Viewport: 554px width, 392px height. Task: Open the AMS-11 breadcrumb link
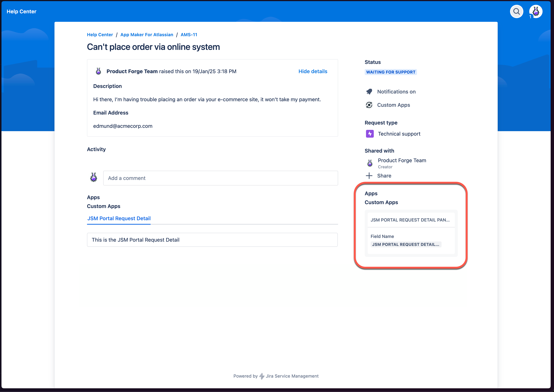[189, 35]
